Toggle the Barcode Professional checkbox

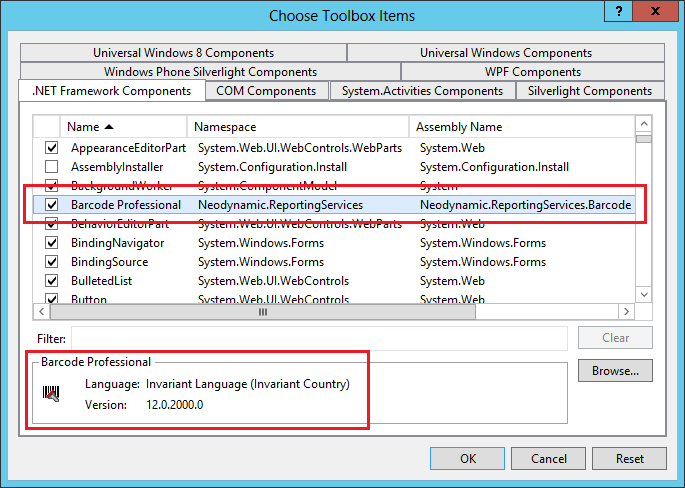[x=52, y=205]
